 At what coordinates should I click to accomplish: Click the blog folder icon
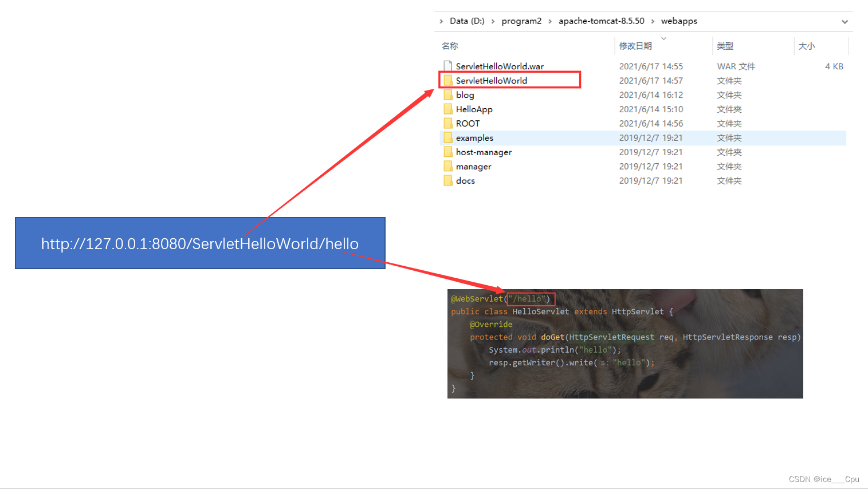click(448, 94)
